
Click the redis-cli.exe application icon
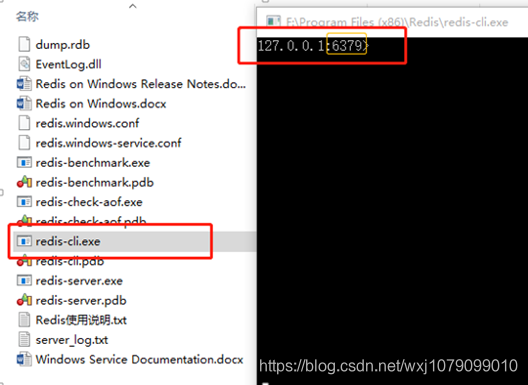(24, 241)
